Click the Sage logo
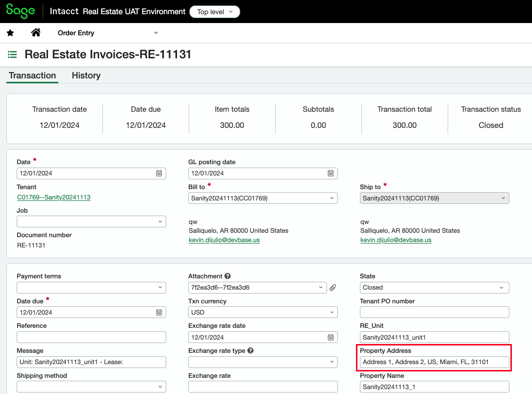The height and width of the screenshot is (394, 532). tap(21, 11)
